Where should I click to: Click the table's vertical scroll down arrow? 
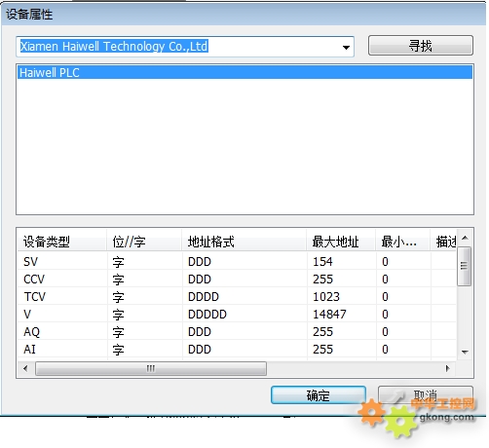tap(465, 353)
